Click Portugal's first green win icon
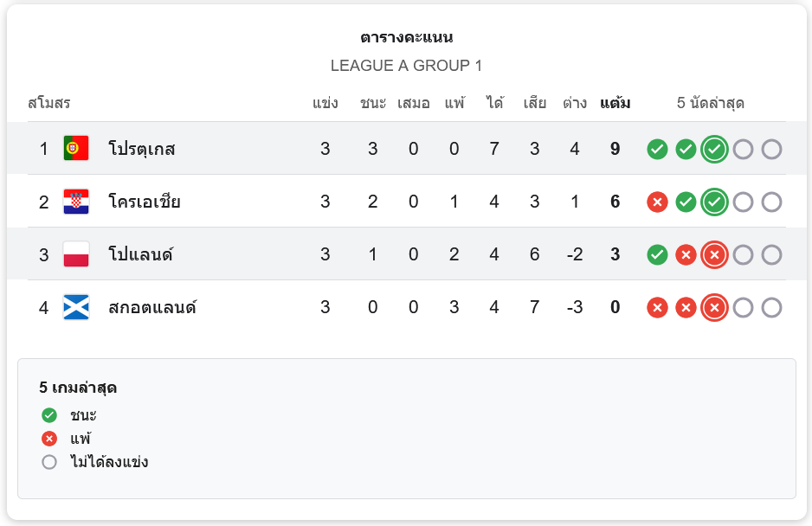This screenshot has height=526, width=812. [657, 150]
